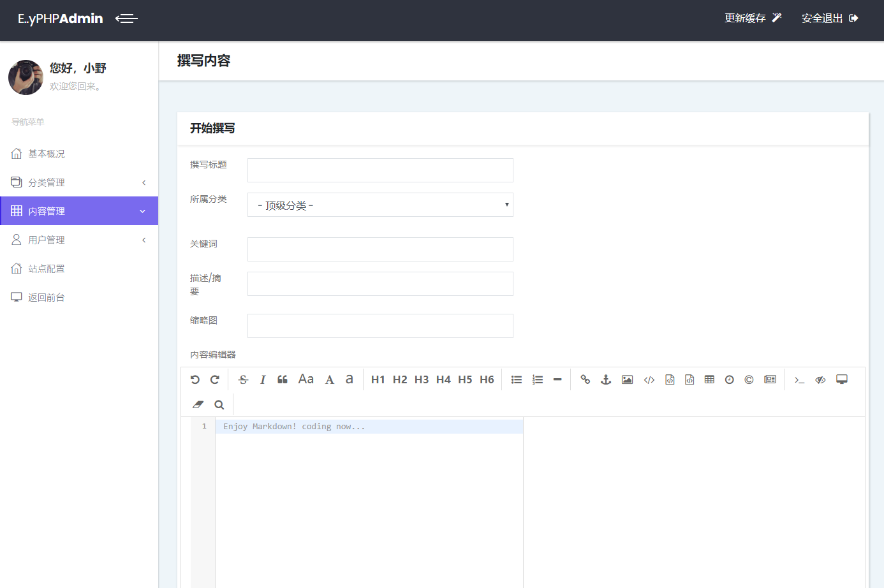
Task: Capitalize first letters with the Aa tool
Action: tap(306, 379)
